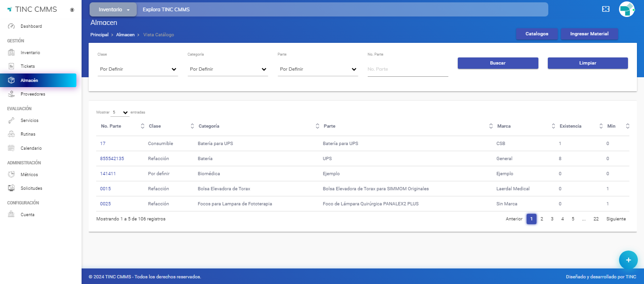Click the Proveedores hand icon
644x284 pixels.
pos(12,94)
